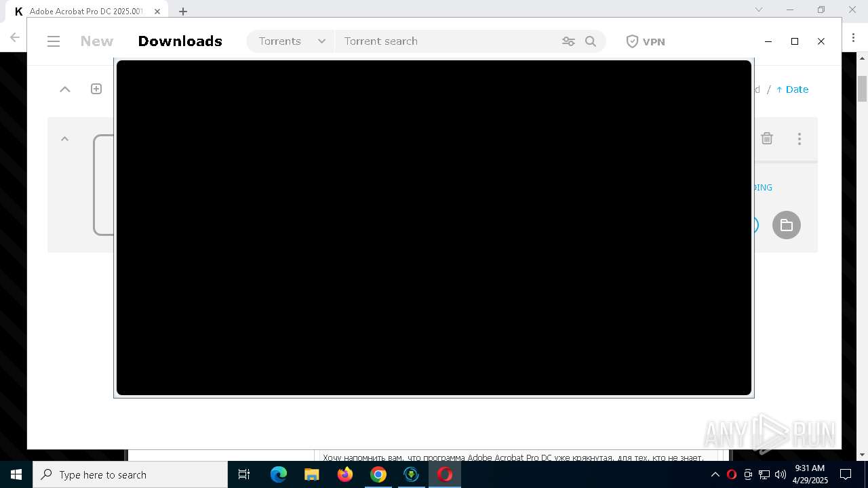This screenshot has height=488, width=868.
Task: Switch to the New tab
Action: (97, 41)
